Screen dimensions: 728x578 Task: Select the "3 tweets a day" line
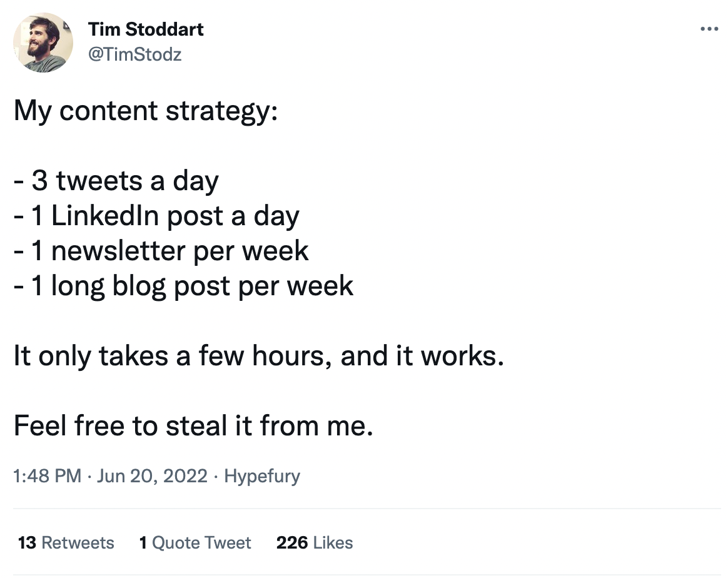[116, 181]
